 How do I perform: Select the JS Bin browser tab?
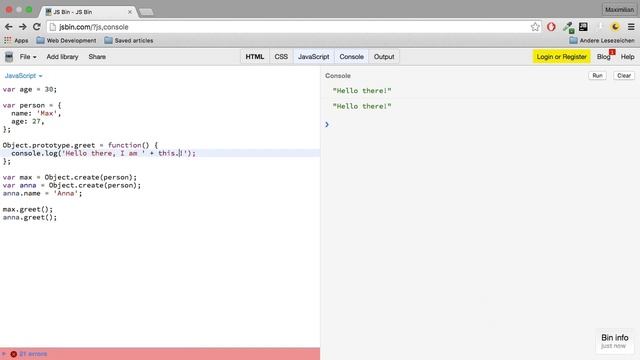coord(88,12)
